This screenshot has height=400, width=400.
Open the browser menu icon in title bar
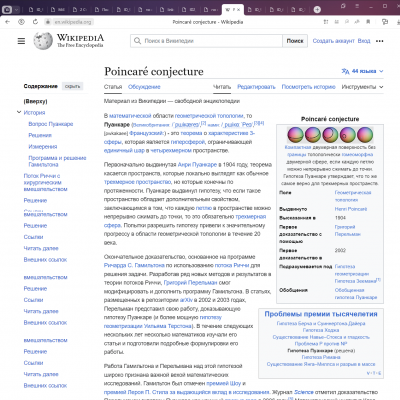click(x=357, y=6)
